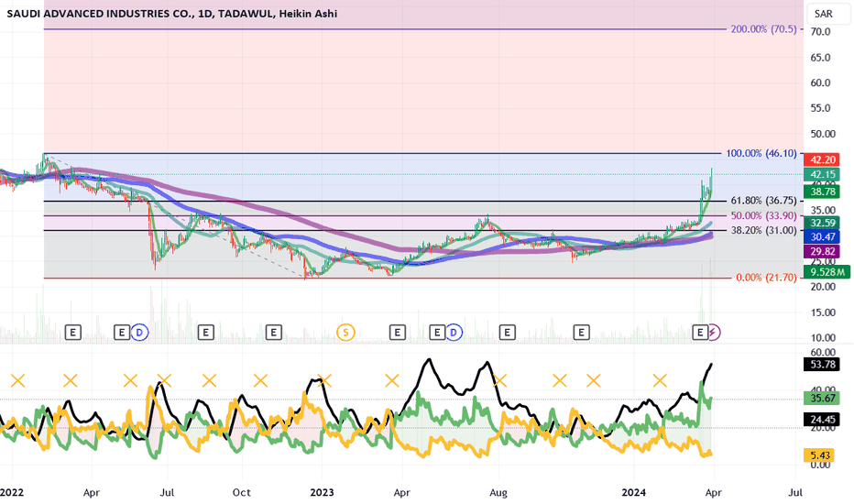This screenshot has width=854, height=504.
Task: Open the SAR currency selector
Action: pos(828,14)
